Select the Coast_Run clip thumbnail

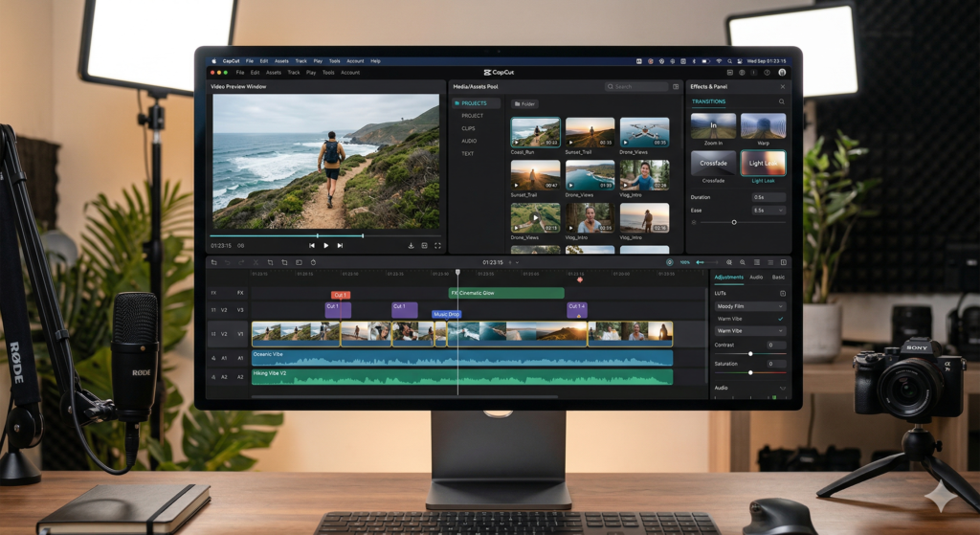(x=535, y=132)
